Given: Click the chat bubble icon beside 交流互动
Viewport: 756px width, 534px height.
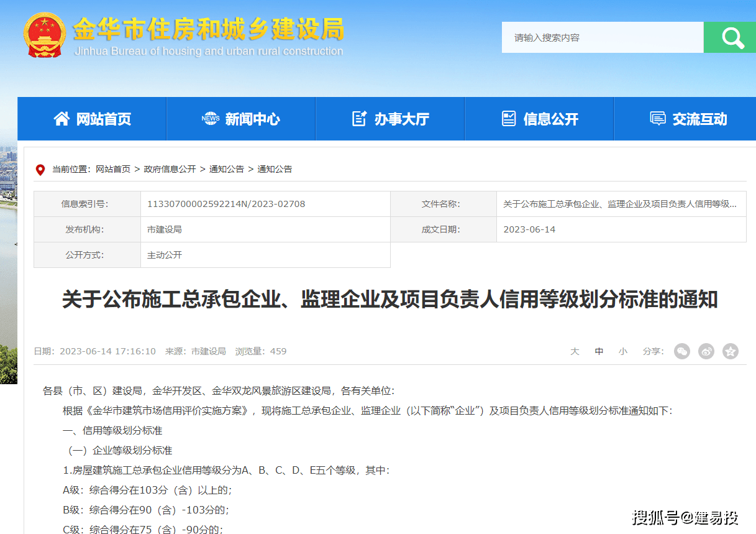Looking at the screenshot, I should [658, 119].
